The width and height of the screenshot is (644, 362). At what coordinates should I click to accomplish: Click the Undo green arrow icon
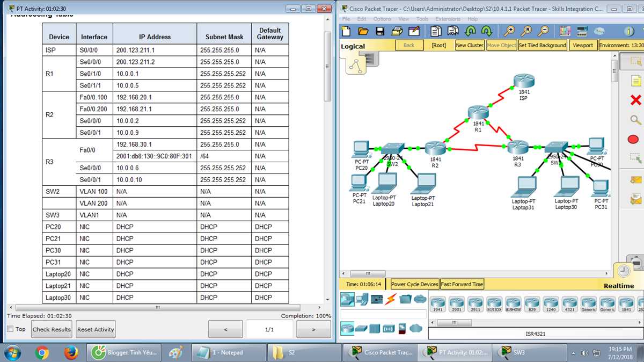[471, 31]
